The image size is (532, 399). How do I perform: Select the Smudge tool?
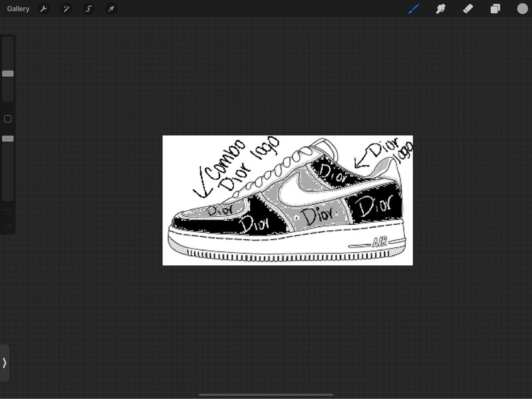440,9
